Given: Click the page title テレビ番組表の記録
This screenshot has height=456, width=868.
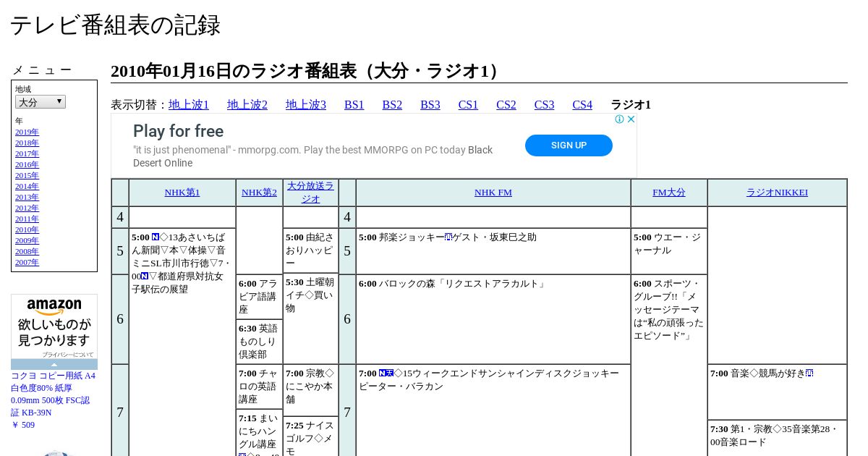Looking at the screenshot, I should click(115, 25).
